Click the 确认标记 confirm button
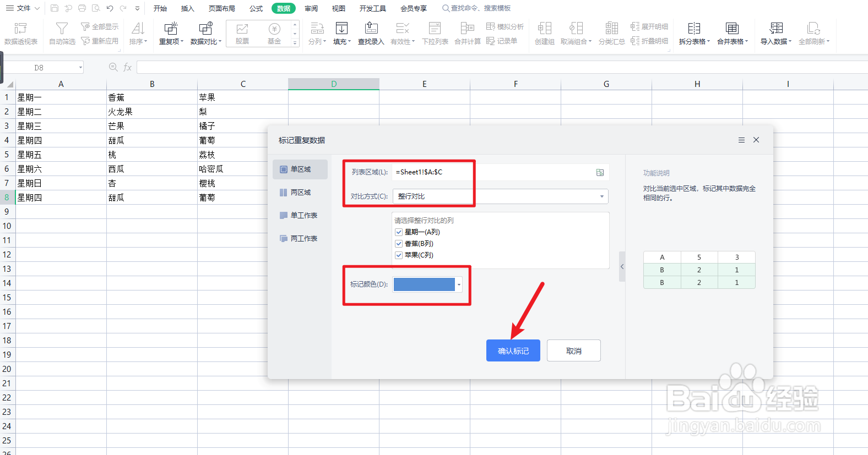Viewport: 868px width, 455px height. [x=513, y=350]
